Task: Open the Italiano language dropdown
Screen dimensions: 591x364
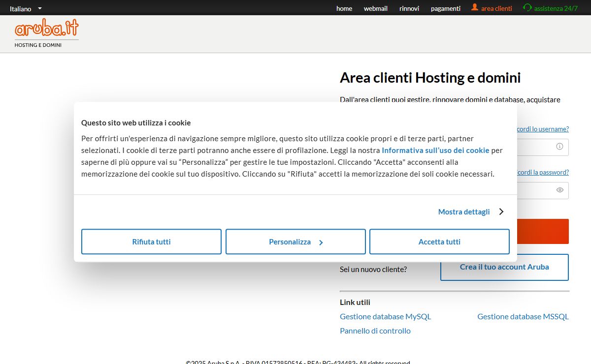Action: [26, 8]
